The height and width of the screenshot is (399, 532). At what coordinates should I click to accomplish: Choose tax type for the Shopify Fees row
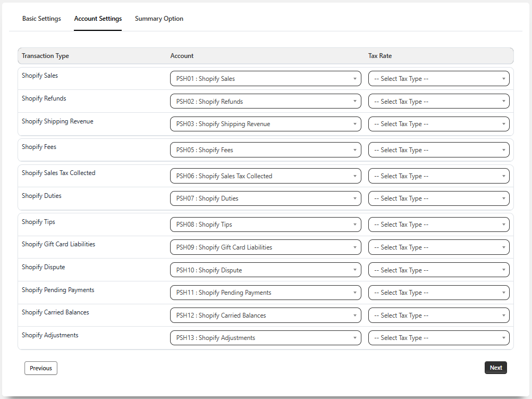pyautogui.click(x=438, y=150)
